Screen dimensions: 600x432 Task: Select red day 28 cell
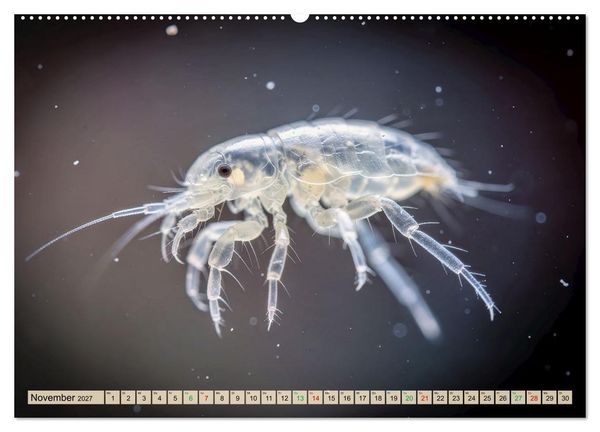pos(533,398)
